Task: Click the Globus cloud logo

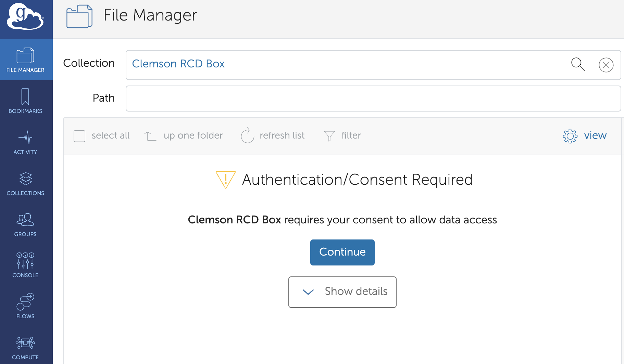Action: coord(25,16)
